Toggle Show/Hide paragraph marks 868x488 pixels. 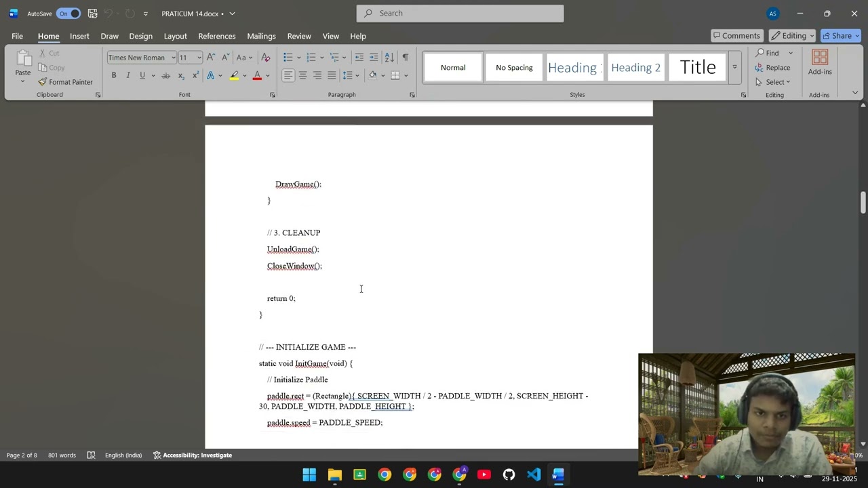pyautogui.click(x=405, y=57)
